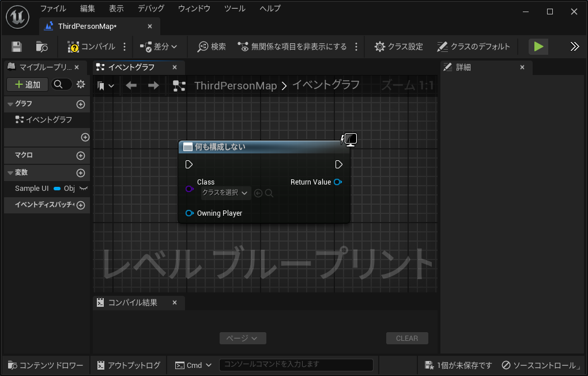
Task: Collapse the 変数 section
Action: (10, 172)
